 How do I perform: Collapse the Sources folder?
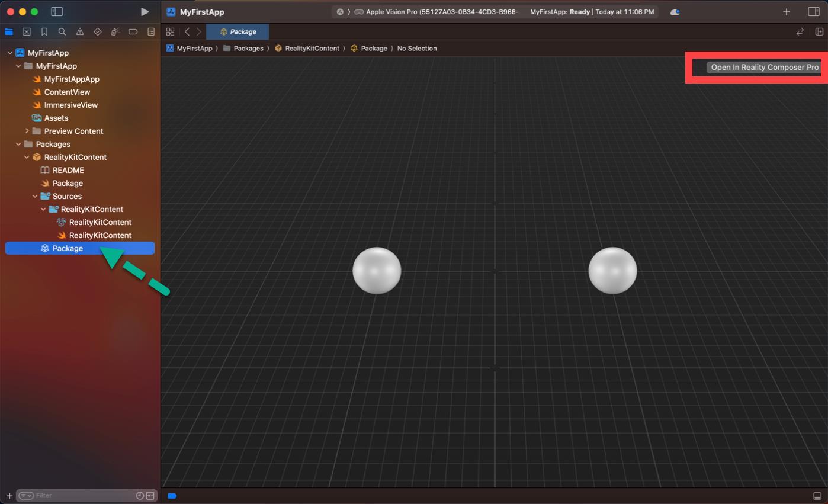(35, 196)
